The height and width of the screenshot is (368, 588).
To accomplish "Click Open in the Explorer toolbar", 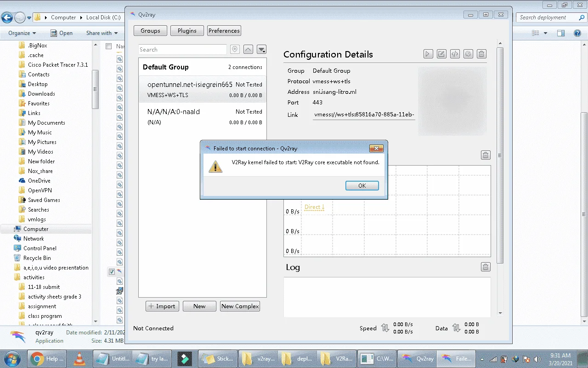I will (x=61, y=33).
